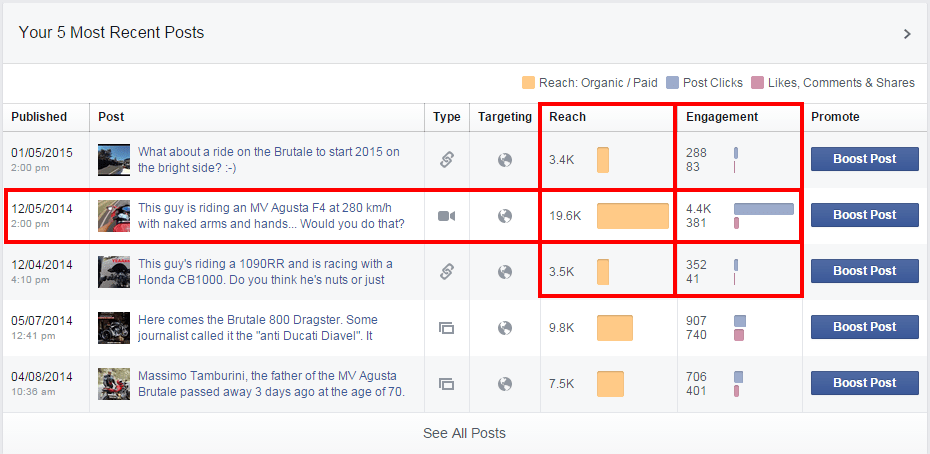Click video type icon for MV Agusta F4 post
Screen dimensions: 930x454
coord(447,216)
